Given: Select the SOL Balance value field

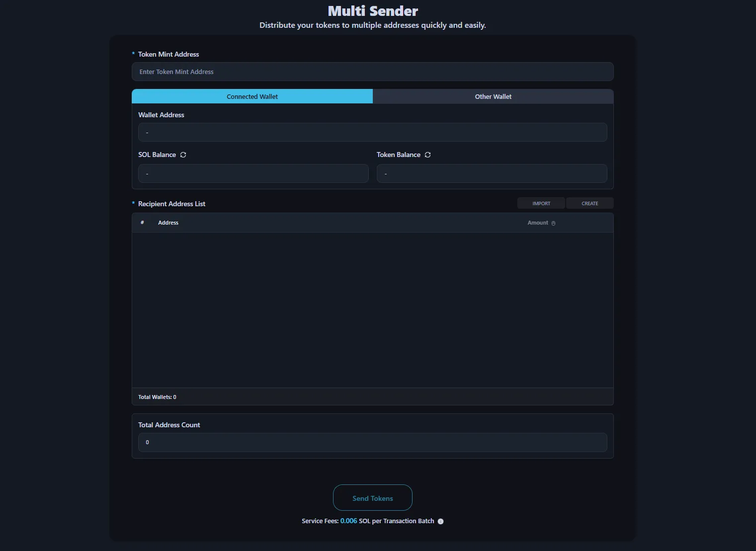Looking at the screenshot, I should [253, 173].
